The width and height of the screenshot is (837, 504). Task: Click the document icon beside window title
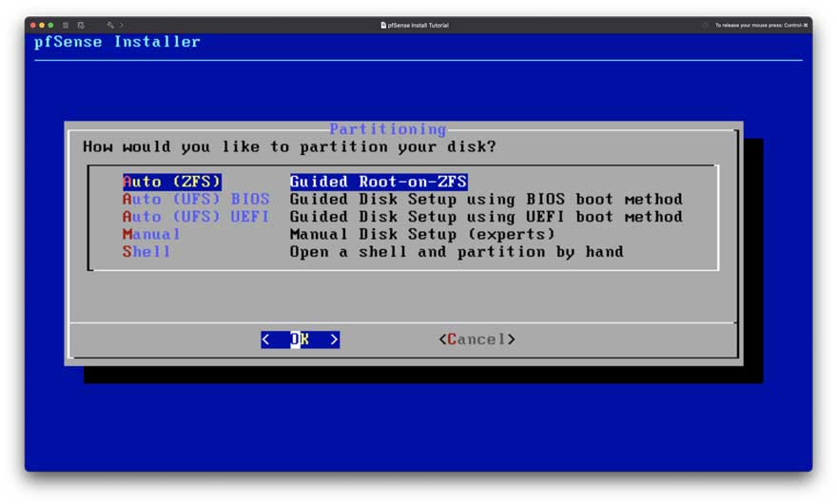(383, 25)
